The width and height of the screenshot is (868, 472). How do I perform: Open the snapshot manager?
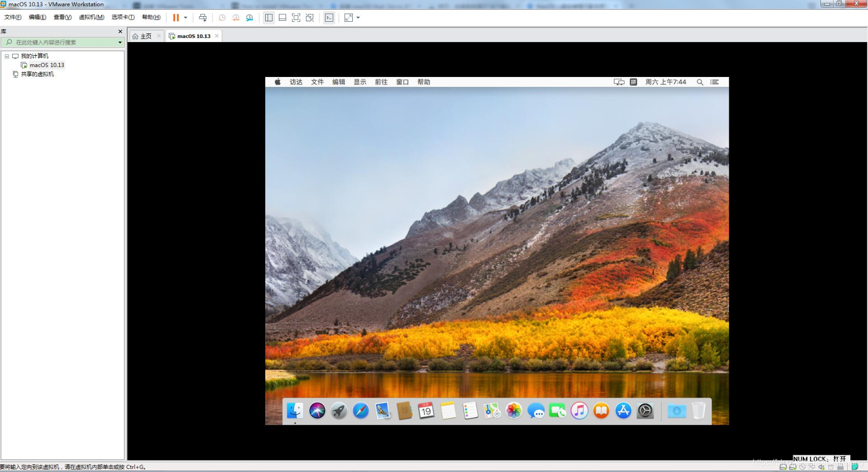250,18
